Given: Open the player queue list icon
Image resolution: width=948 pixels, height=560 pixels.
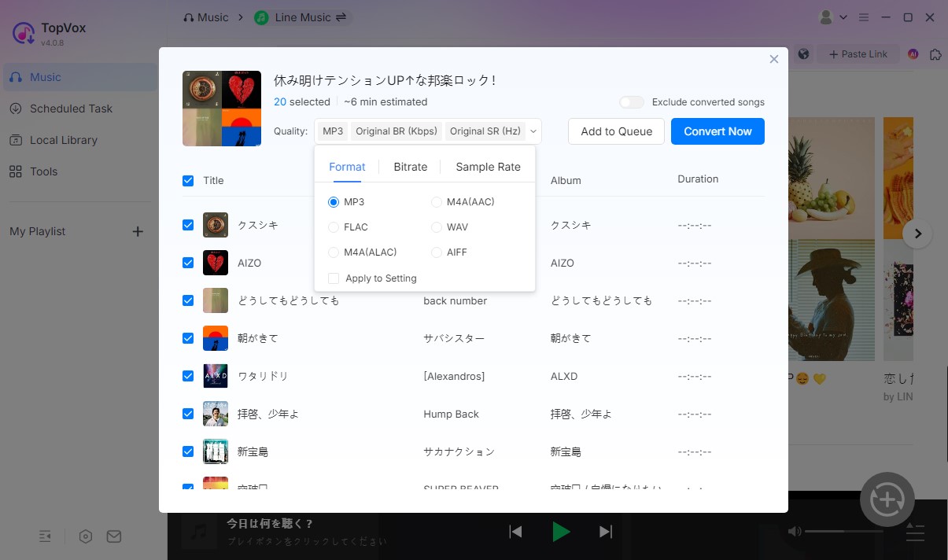Looking at the screenshot, I should tap(915, 532).
